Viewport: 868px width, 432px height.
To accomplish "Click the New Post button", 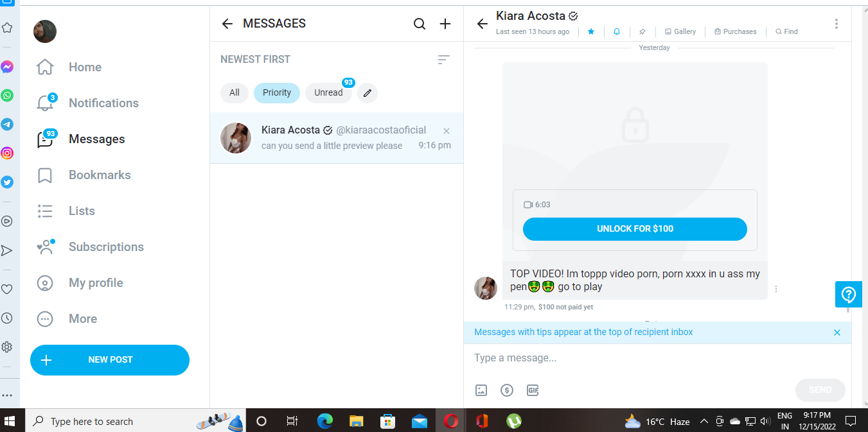I will (x=110, y=360).
